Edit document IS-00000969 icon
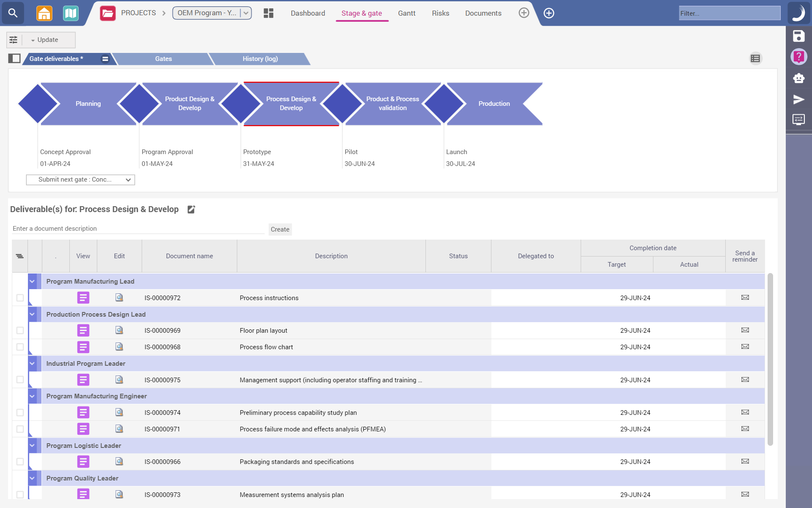The height and width of the screenshot is (508, 812). [x=119, y=330]
